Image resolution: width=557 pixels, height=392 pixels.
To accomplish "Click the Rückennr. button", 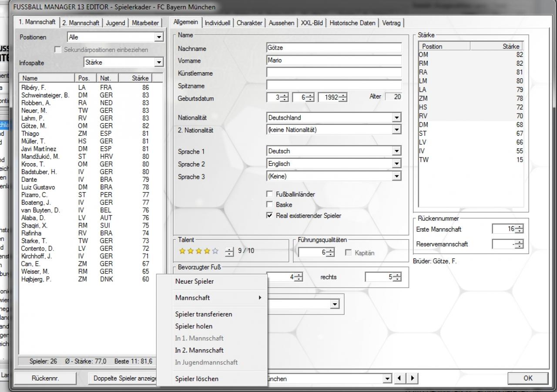I will pyautogui.click(x=45, y=379).
